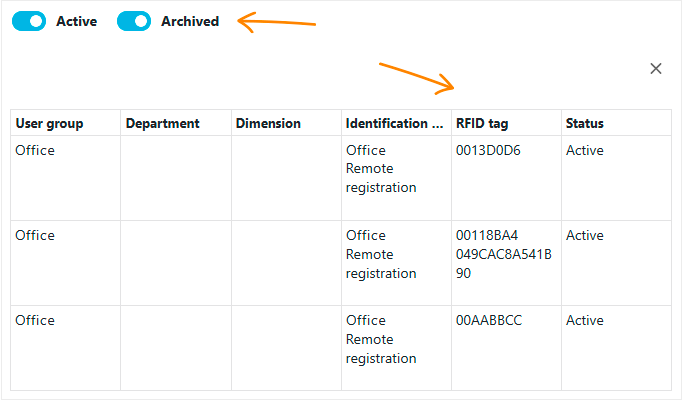Click the Archived label text

190,21
